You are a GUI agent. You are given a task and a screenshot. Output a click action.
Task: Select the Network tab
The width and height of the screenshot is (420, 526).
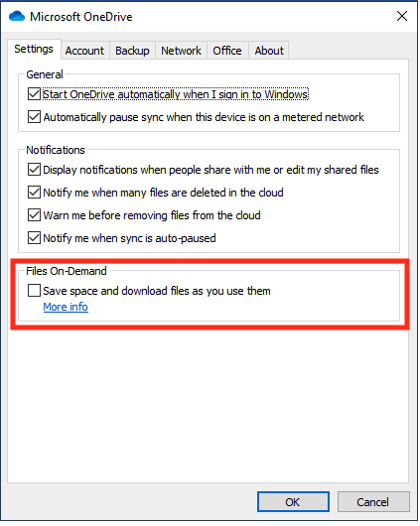point(181,51)
